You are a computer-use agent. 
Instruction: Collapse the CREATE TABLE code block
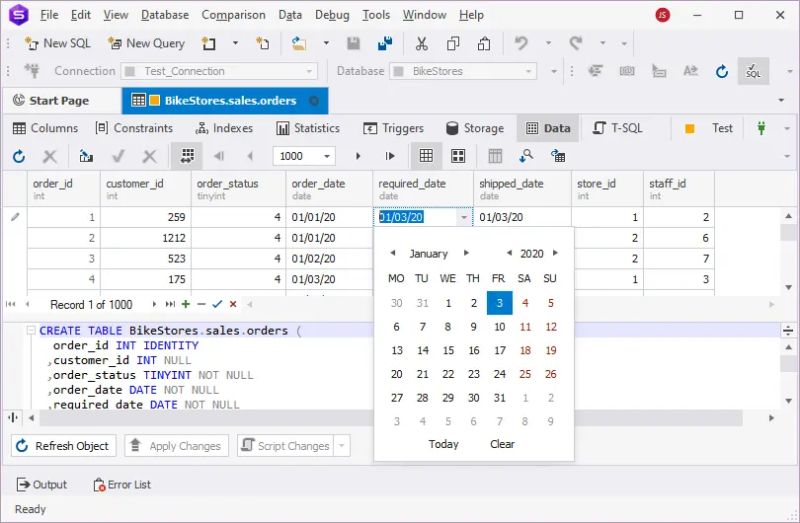point(31,331)
